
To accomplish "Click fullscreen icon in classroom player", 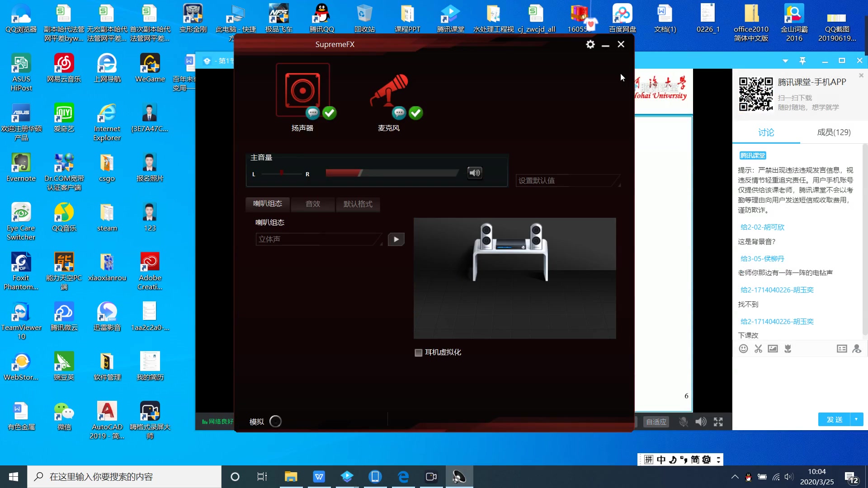I will pos(718,422).
